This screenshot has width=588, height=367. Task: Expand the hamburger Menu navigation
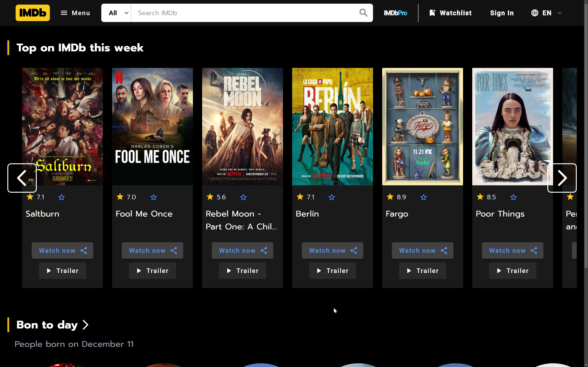75,13
